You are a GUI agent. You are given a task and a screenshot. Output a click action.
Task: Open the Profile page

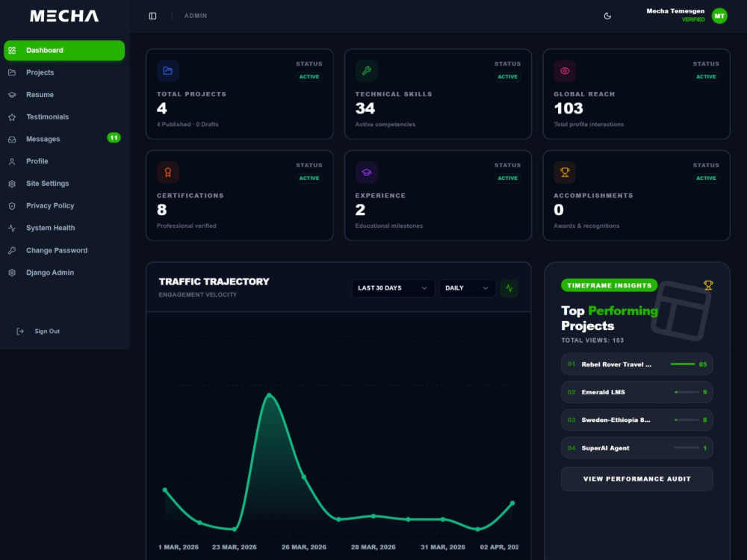[64, 161]
